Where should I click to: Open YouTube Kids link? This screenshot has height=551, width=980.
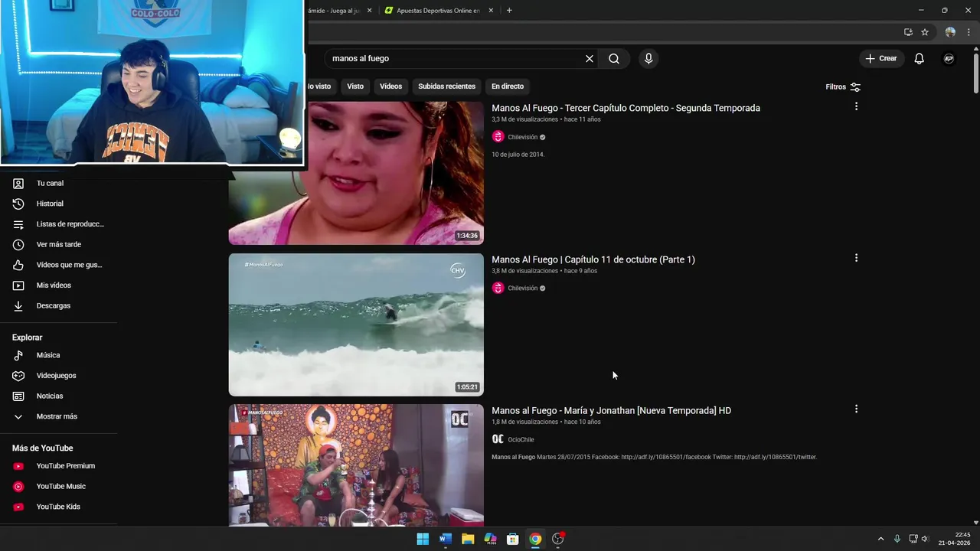[x=59, y=507]
